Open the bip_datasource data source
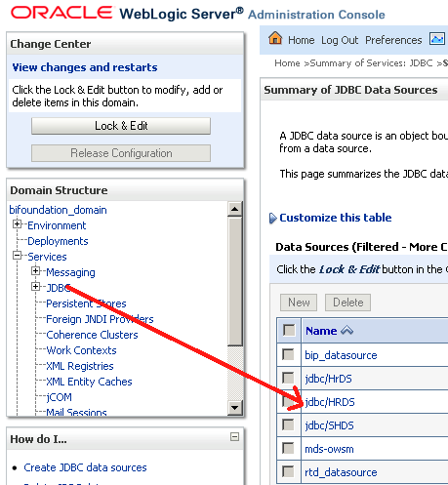The width and height of the screenshot is (448, 485). coord(341,355)
